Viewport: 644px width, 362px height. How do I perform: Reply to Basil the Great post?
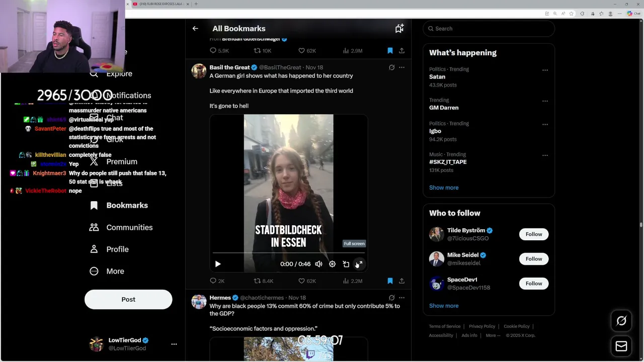(217, 281)
